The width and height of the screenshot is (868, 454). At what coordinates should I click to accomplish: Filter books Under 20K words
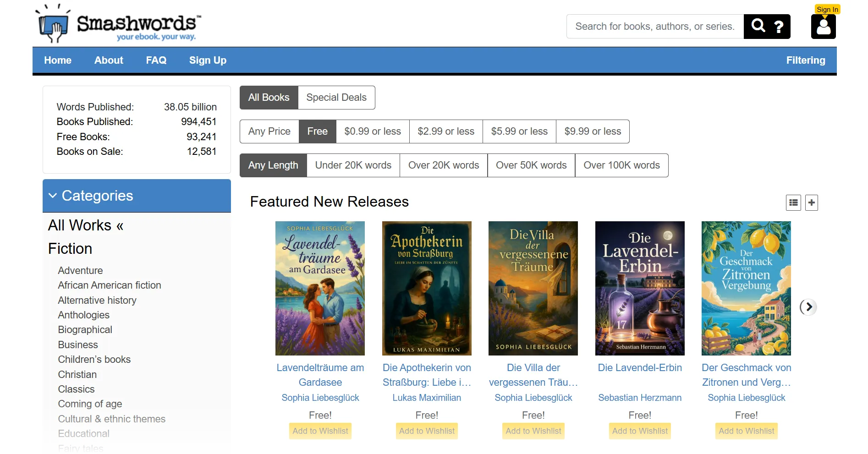coord(353,165)
